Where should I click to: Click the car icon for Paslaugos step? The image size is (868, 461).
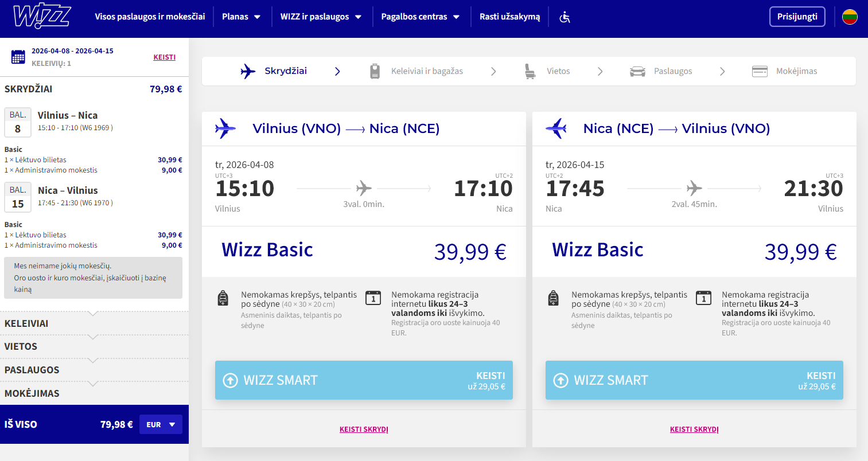[x=637, y=71]
